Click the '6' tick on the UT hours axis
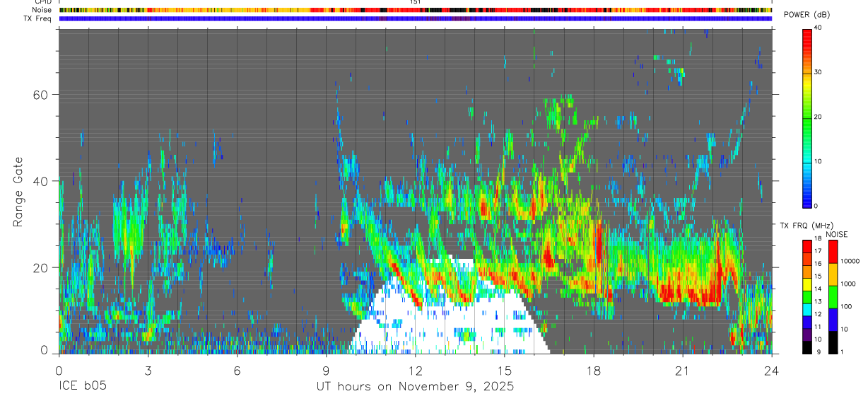The image size is (868, 401). click(x=237, y=371)
